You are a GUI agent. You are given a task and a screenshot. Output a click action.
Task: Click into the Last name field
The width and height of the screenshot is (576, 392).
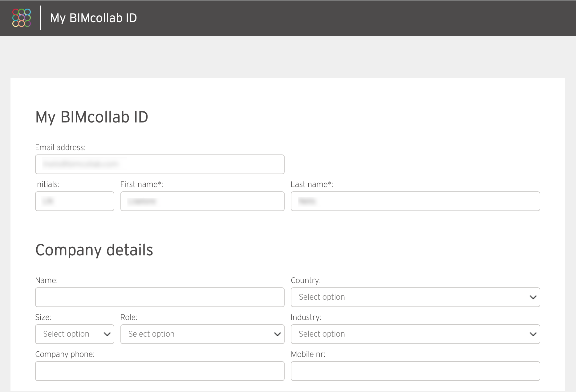[416, 201]
